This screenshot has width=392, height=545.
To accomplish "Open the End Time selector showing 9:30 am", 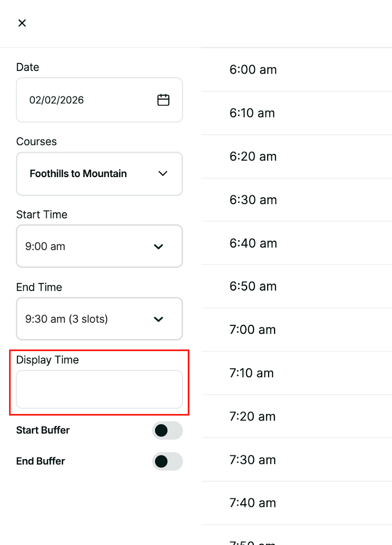I will coord(99,319).
